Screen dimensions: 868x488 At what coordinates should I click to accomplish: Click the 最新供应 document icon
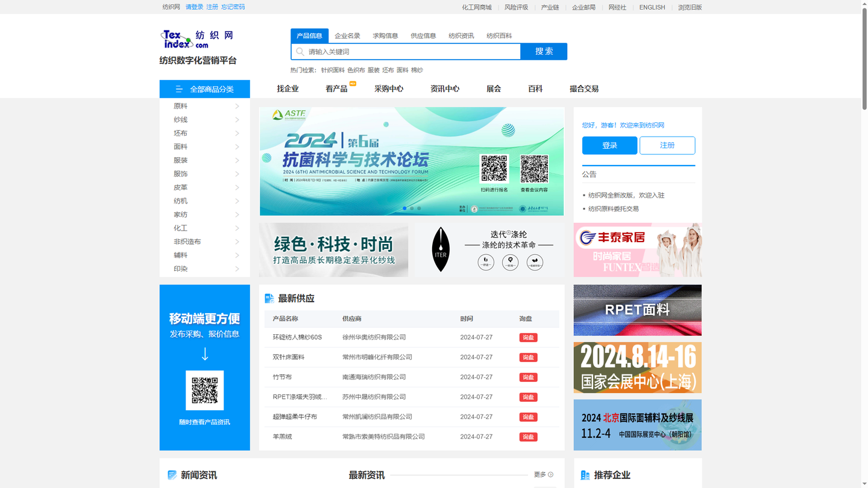click(x=269, y=299)
